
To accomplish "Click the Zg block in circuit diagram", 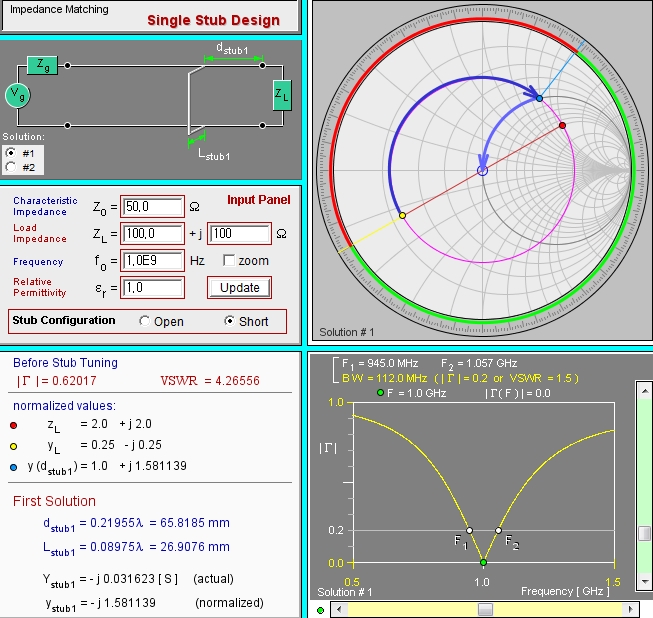I will 42,65.
